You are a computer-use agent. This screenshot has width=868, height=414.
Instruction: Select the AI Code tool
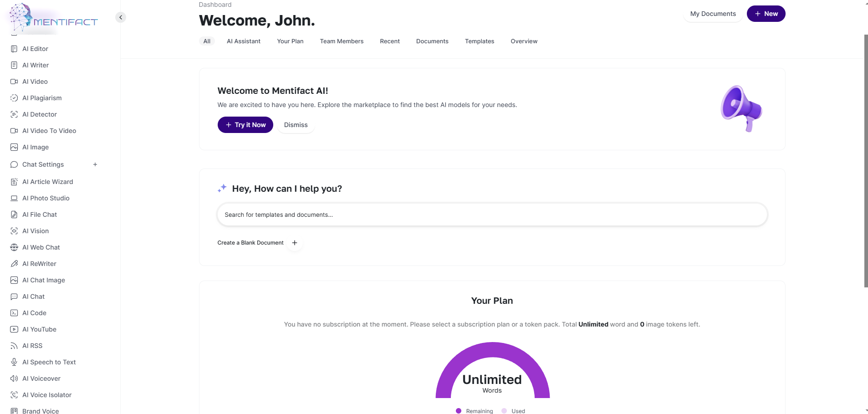34,313
